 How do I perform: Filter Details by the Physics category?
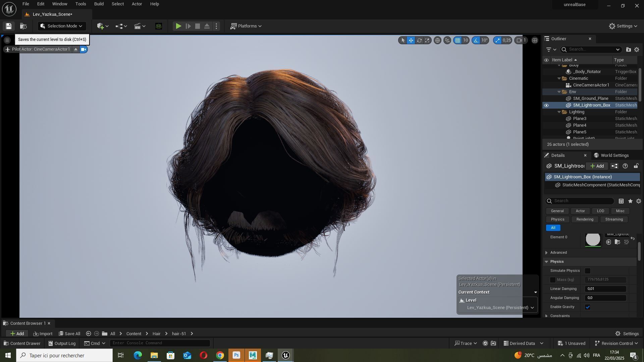(557, 220)
